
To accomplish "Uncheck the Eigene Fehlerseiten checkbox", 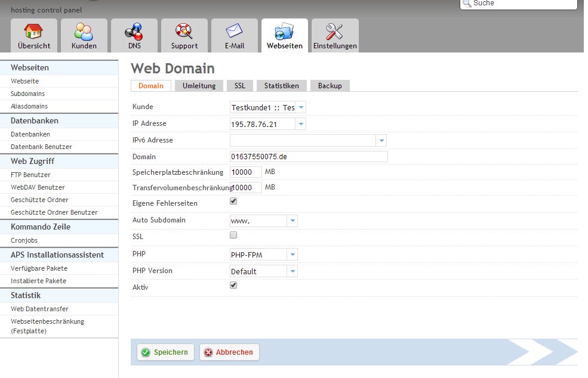I will [x=233, y=202].
